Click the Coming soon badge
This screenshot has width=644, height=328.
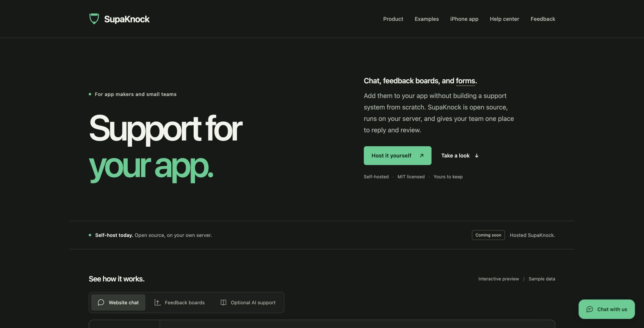point(488,235)
